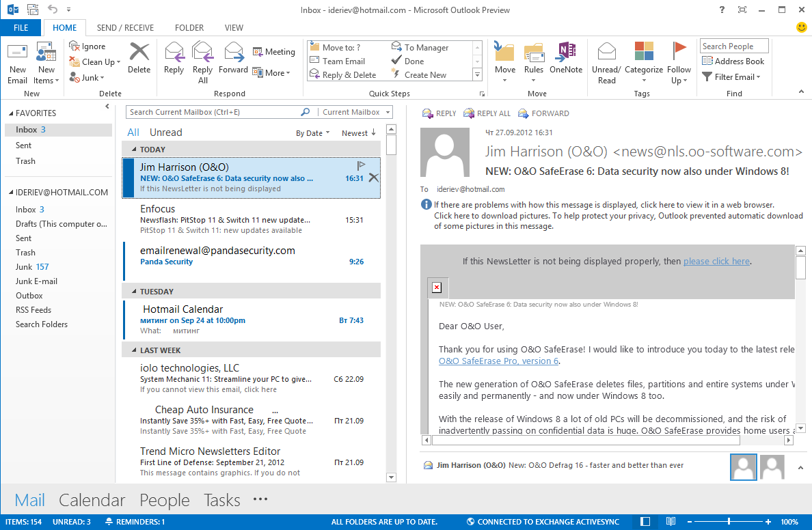Screen dimensions: 812x530
Task: Expand the people pane arrow
Action: [x=800, y=467]
